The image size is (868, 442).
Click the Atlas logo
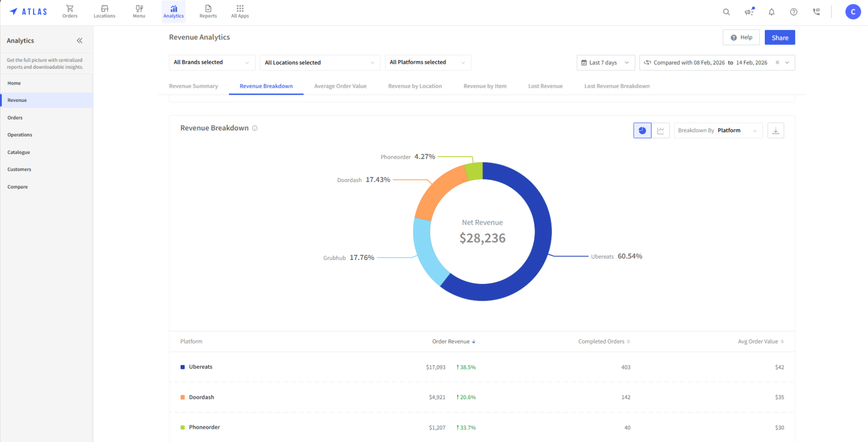coord(28,12)
